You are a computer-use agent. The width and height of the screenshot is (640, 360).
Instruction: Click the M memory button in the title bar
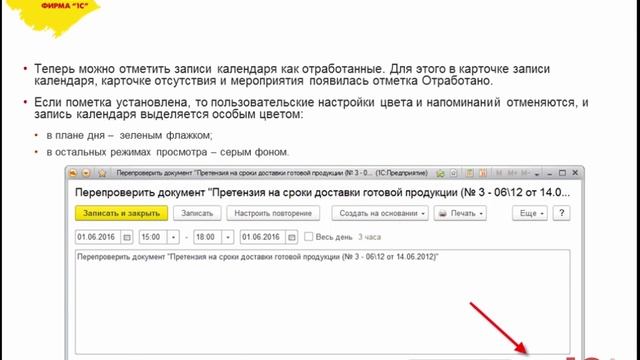[499, 173]
